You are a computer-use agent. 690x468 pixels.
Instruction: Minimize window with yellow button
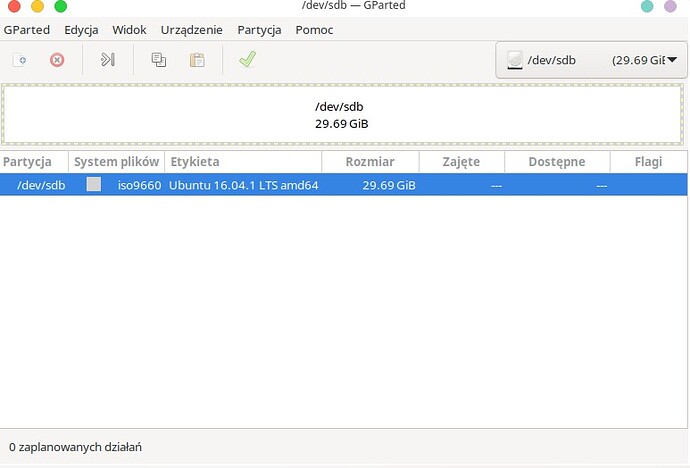pos(37,6)
